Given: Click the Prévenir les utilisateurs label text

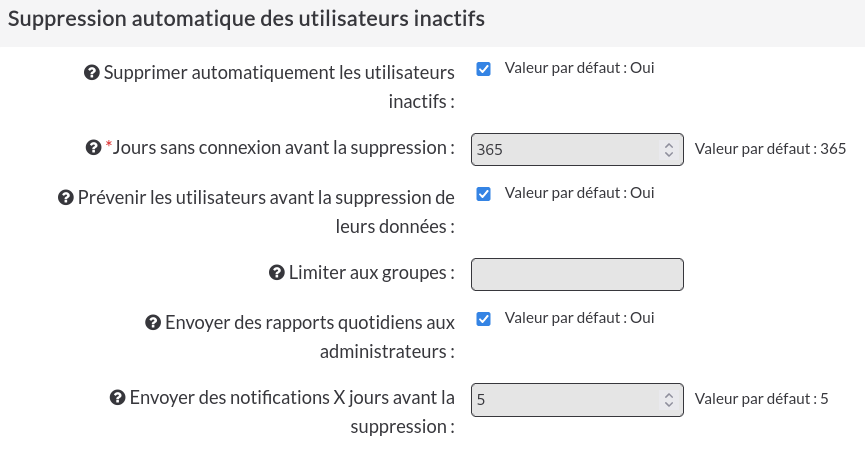Looking at the screenshot, I should click(266, 212).
